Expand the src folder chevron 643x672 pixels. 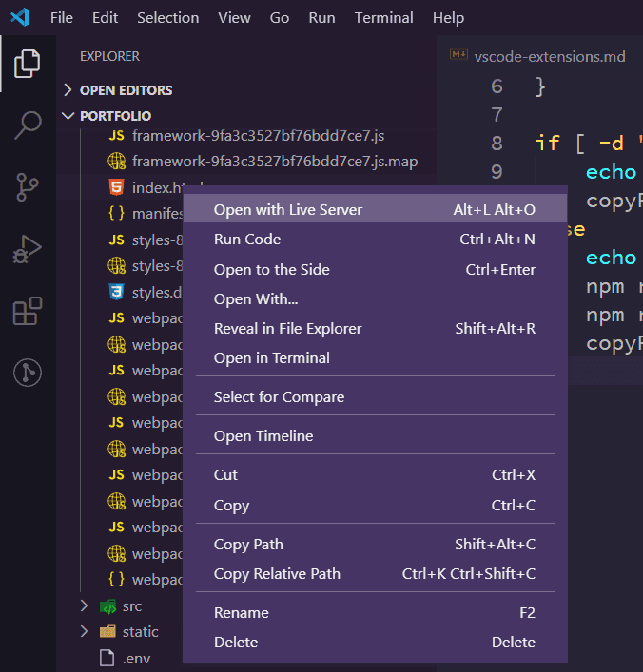pyautogui.click(x=84, y=605)
